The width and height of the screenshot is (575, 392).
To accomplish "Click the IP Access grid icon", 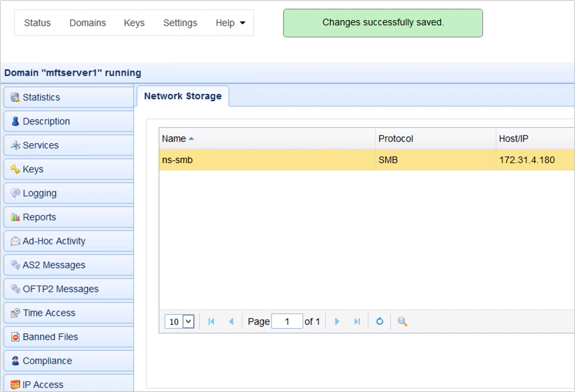I will tap(15, 385).
